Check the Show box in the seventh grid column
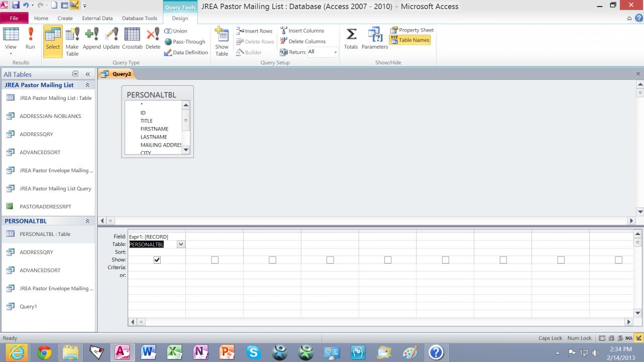The width and height of the screenshot is (644, 362). click(x=503, y=260)
